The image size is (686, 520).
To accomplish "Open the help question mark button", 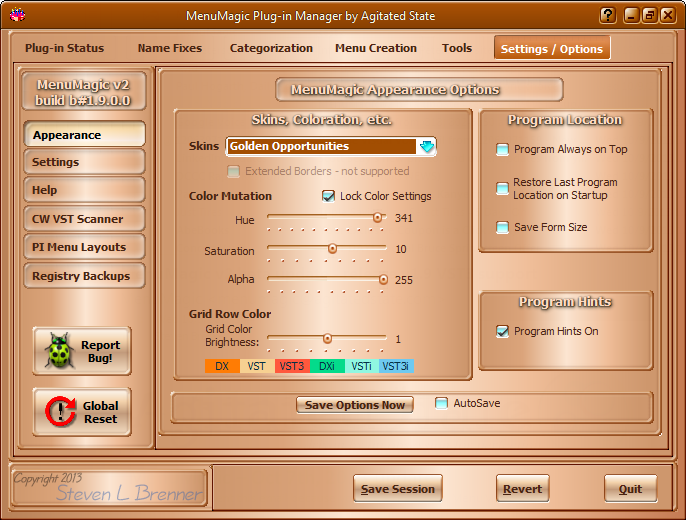I will coord(608,15).
